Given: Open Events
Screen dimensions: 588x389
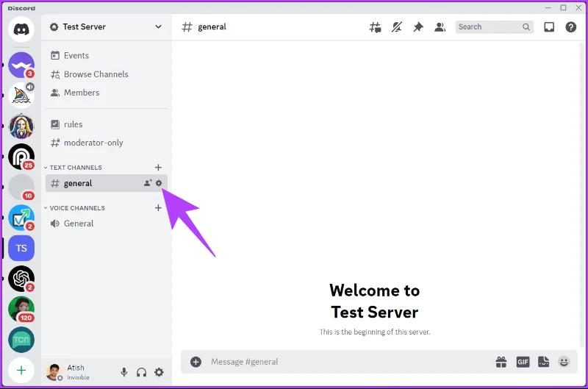Looking at the screenshot, I should pyautogui.click(x=107, y=55).
